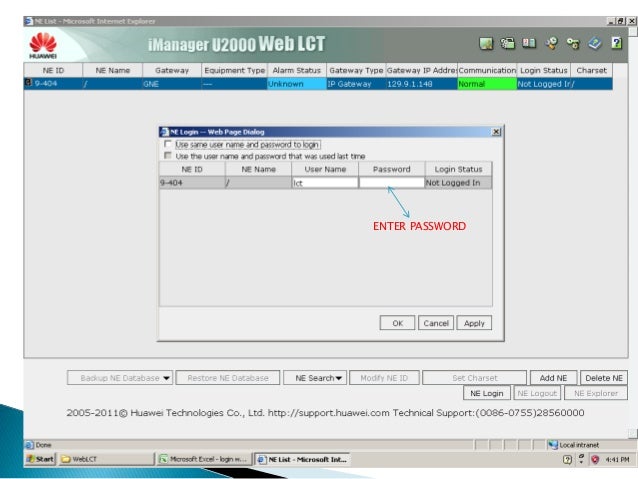Screen dimensions: 638x479
Task: Click the User Name field containing lct
Action: click(325, 183)
